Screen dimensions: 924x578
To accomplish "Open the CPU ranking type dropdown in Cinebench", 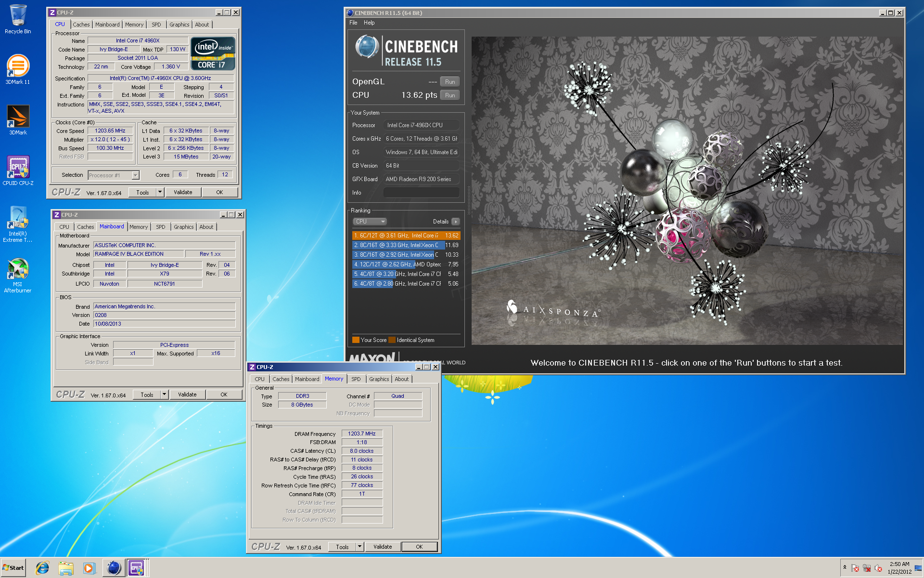I will tap(370, 222).
